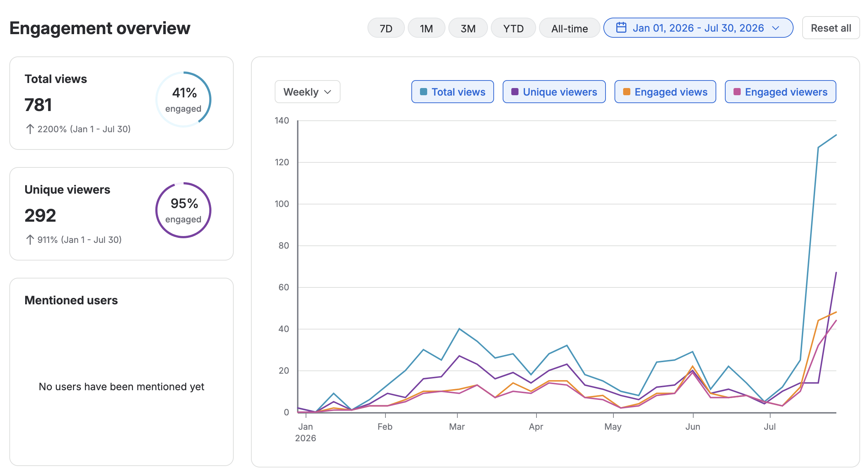This screenshot has width=868, height=475.
Task: Click the orange Engaged views legend square
Action: [x=627, y=92]
